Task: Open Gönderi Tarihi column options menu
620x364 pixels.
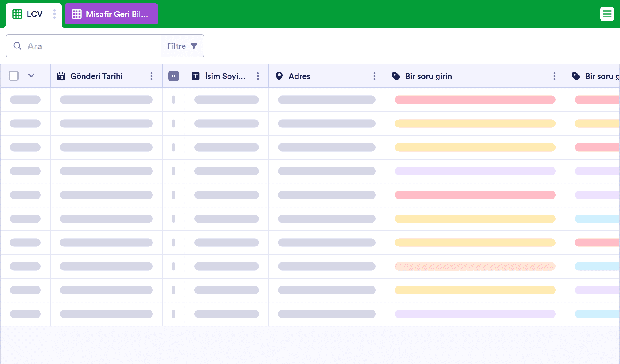Action: [152, 76]
